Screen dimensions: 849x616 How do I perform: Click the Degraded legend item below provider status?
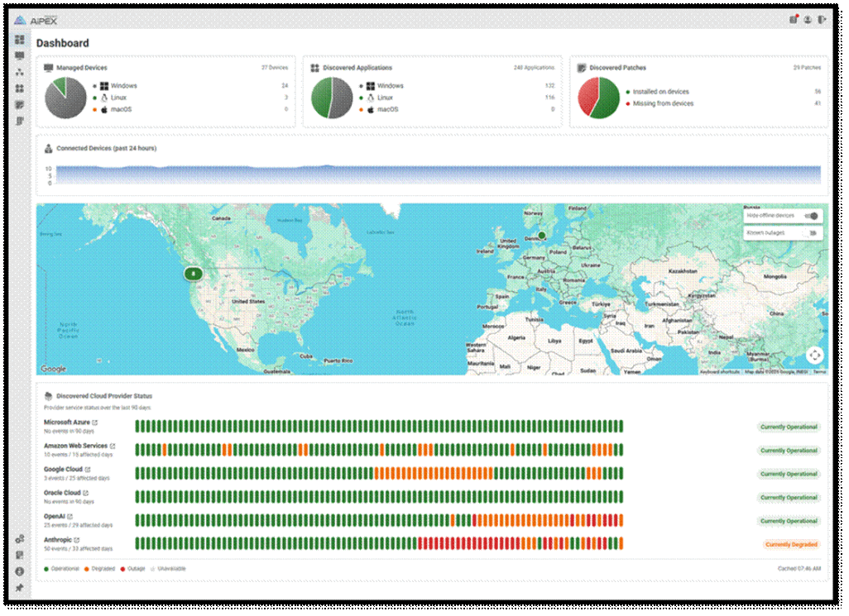pos(99,569)
